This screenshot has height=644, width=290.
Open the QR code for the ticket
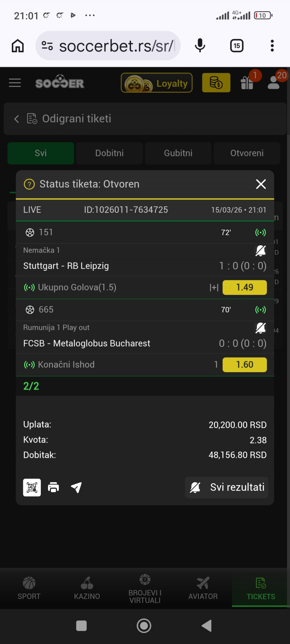pos(32,487)
